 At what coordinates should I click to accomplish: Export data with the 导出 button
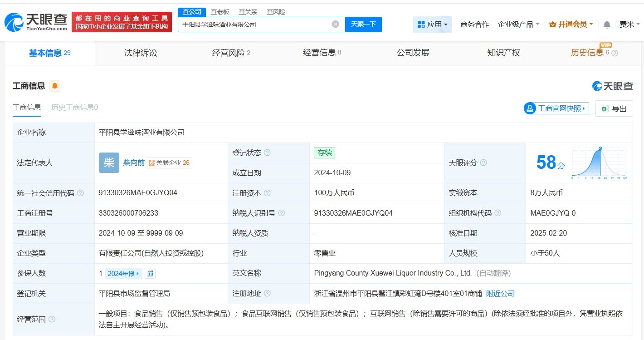pos(614,108)
